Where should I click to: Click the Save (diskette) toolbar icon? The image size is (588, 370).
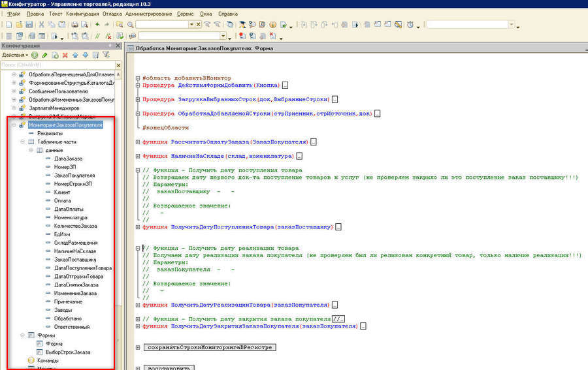pyautogui.click(x=28, y=25)
